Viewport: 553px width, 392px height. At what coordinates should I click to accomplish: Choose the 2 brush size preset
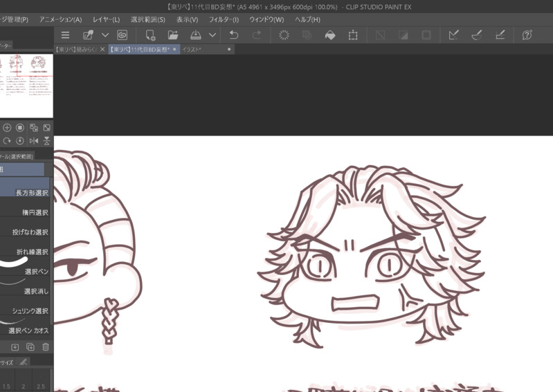(x=24, y=380)
